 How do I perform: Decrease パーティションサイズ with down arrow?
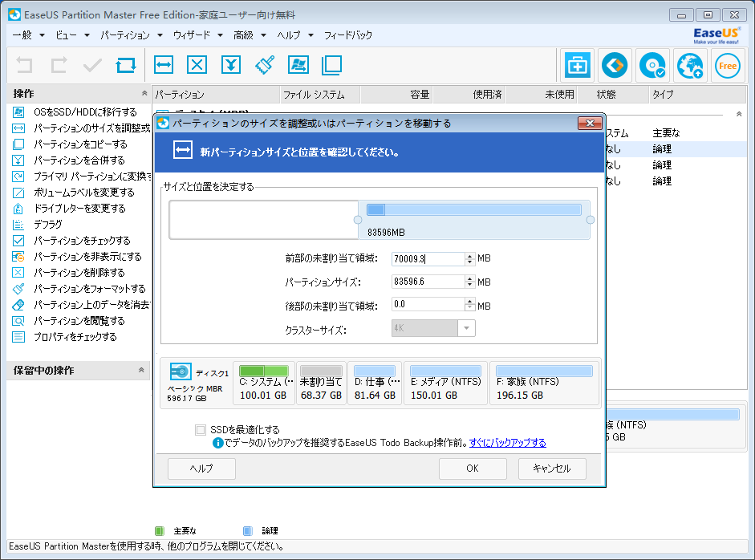click(470, 285)
